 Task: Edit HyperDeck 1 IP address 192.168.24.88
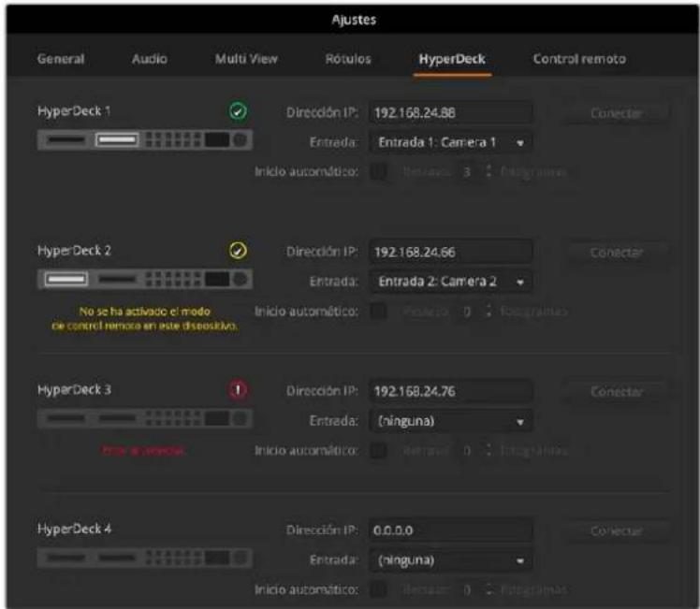pyautogui.click(x=450, y=113)
